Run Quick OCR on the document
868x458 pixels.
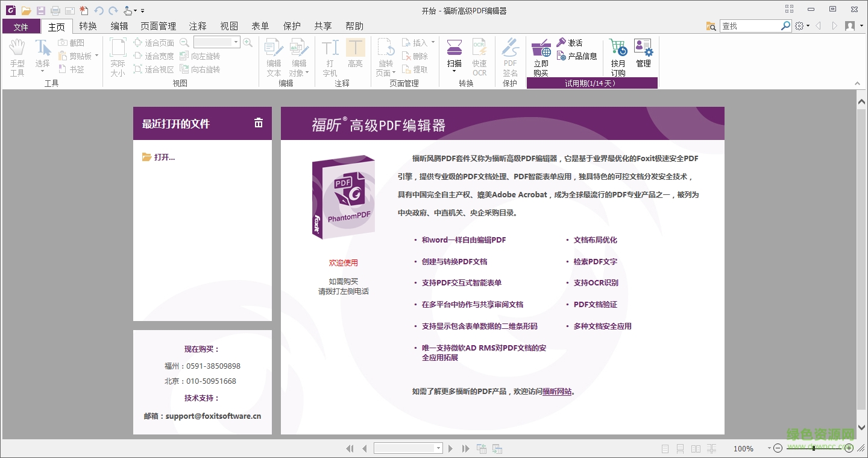479,57
